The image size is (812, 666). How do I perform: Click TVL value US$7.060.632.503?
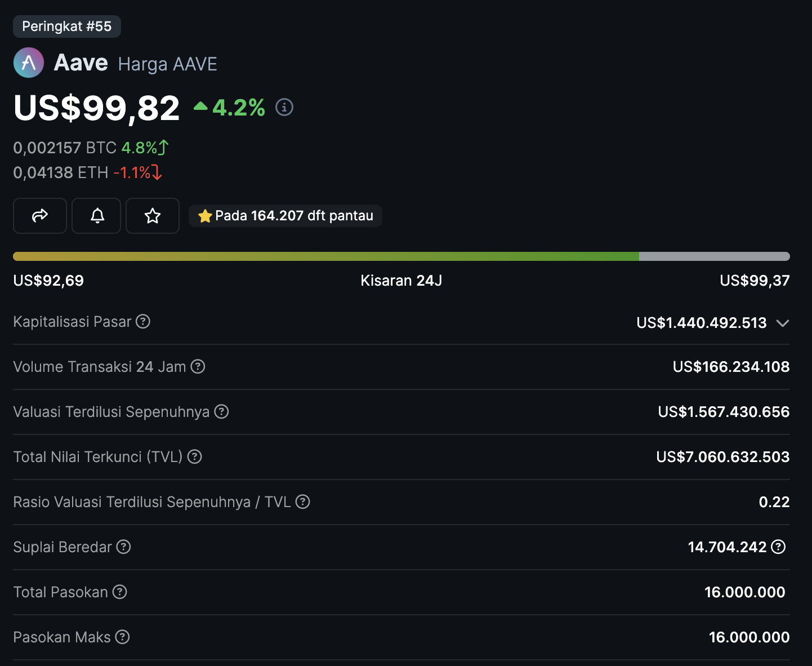[x=723, y=457]
